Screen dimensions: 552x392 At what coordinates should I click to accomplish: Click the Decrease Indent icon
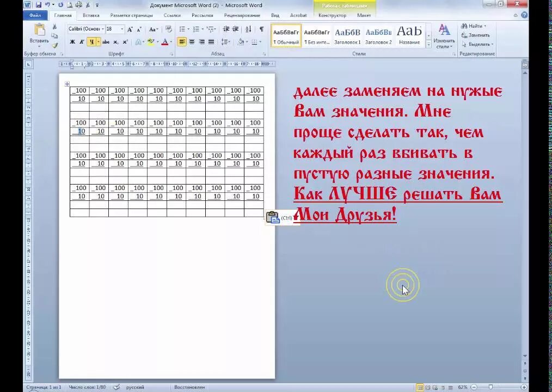pos(226,29)
